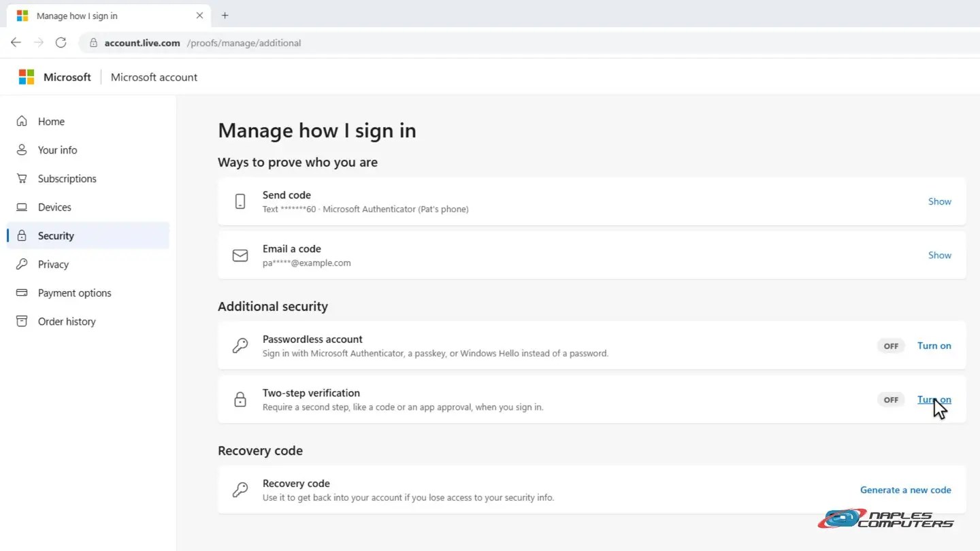Go to Payment options in sidebar
980x551 pixels.
(x=88, y=293)
